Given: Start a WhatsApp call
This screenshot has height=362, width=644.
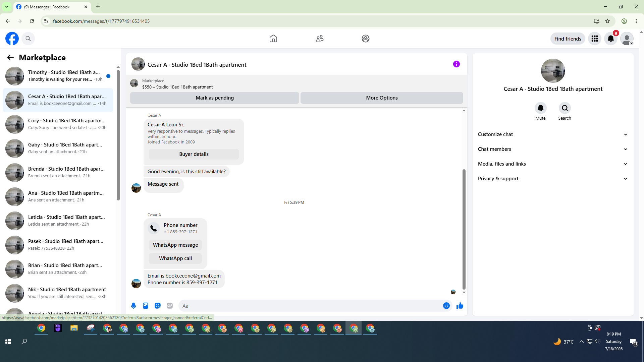Looking at the screenshot, I should 175,258.
